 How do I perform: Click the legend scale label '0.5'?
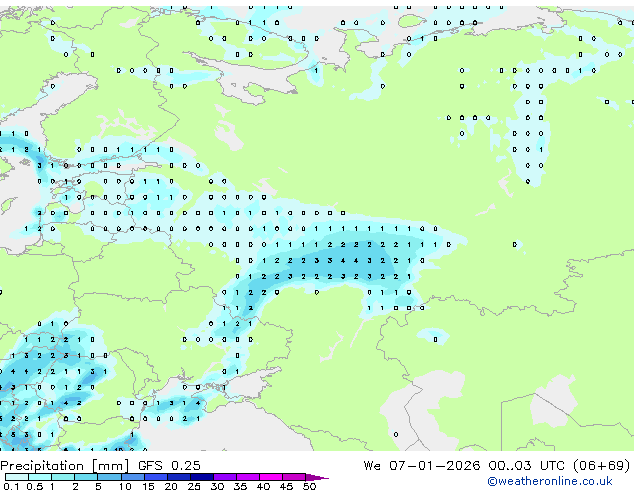35,486
